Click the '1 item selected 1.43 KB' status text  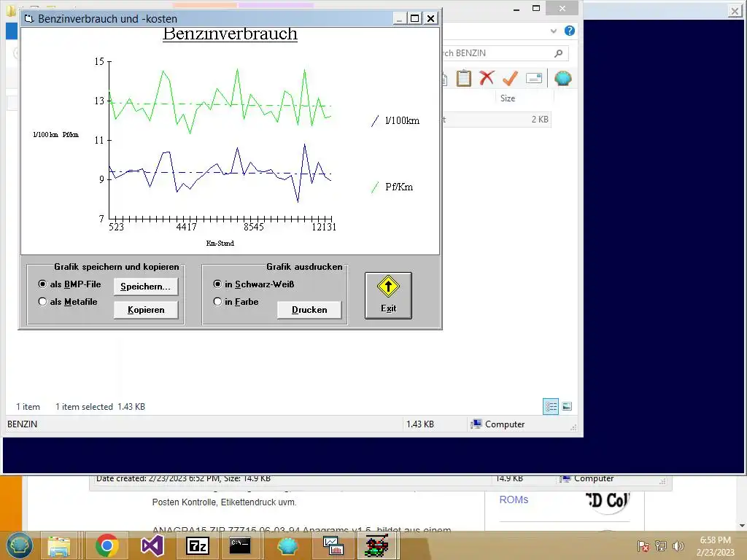100,407
